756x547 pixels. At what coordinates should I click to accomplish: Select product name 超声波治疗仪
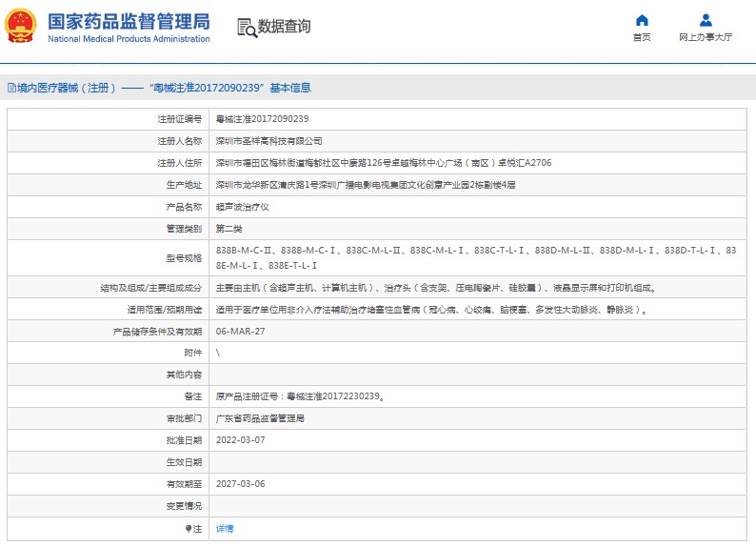click(x=243, y=207)
